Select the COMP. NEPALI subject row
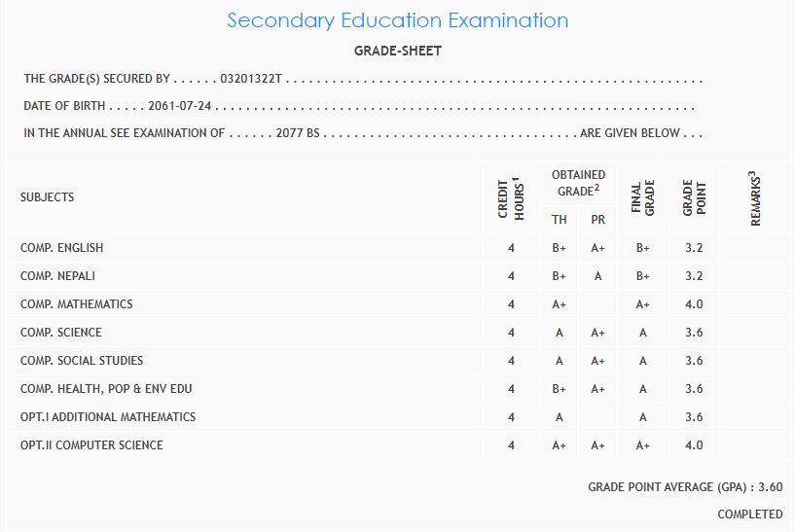 (x=57, y=276)
